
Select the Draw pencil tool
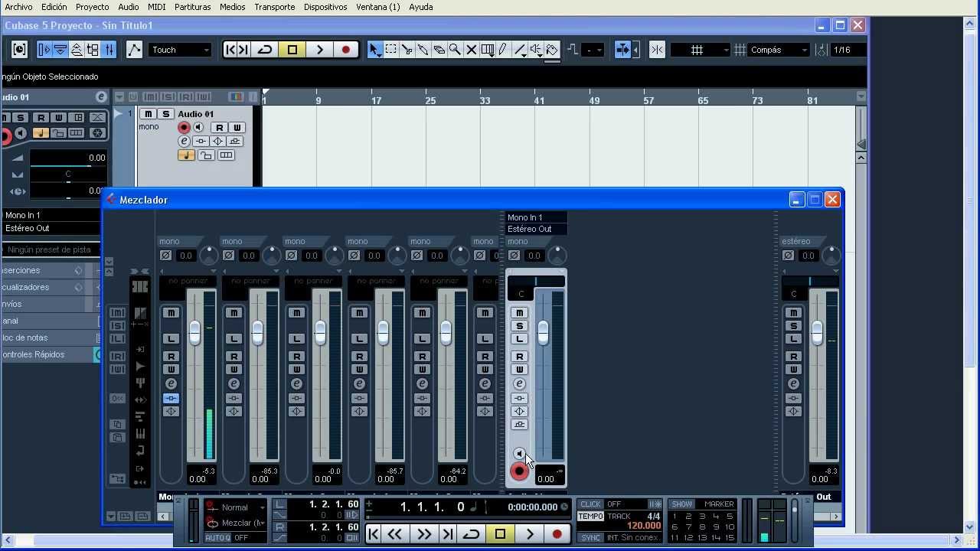(x=503, y=50)
